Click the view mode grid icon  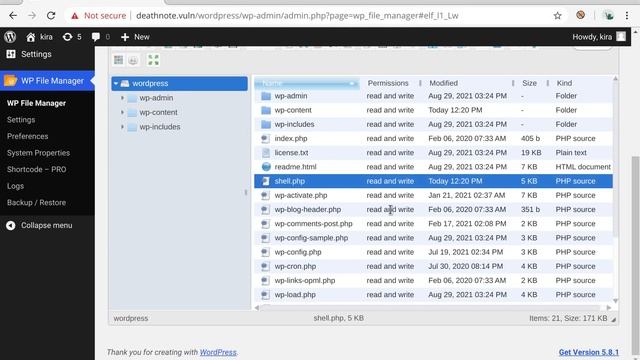point(118,60)
